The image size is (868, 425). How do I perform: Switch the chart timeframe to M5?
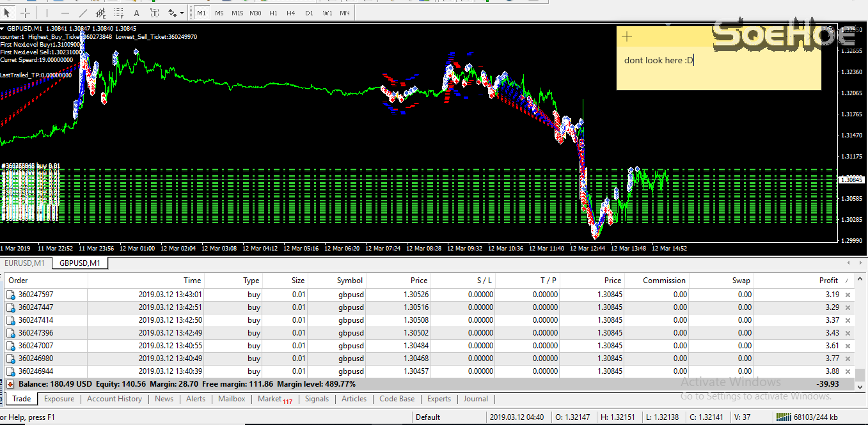(219, 12)
